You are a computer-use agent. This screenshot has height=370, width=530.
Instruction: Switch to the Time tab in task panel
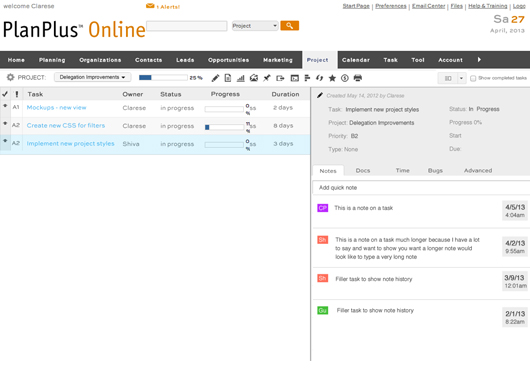point(403,171)
